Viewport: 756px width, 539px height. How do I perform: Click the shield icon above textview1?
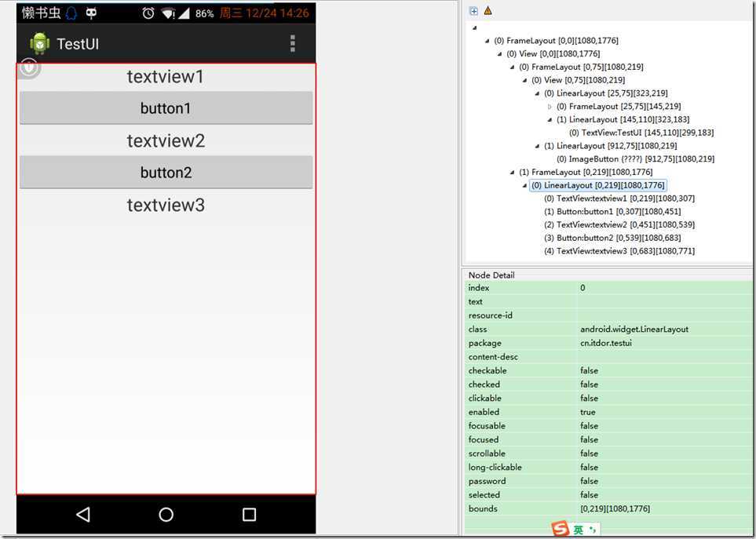[x=29, y=67]
